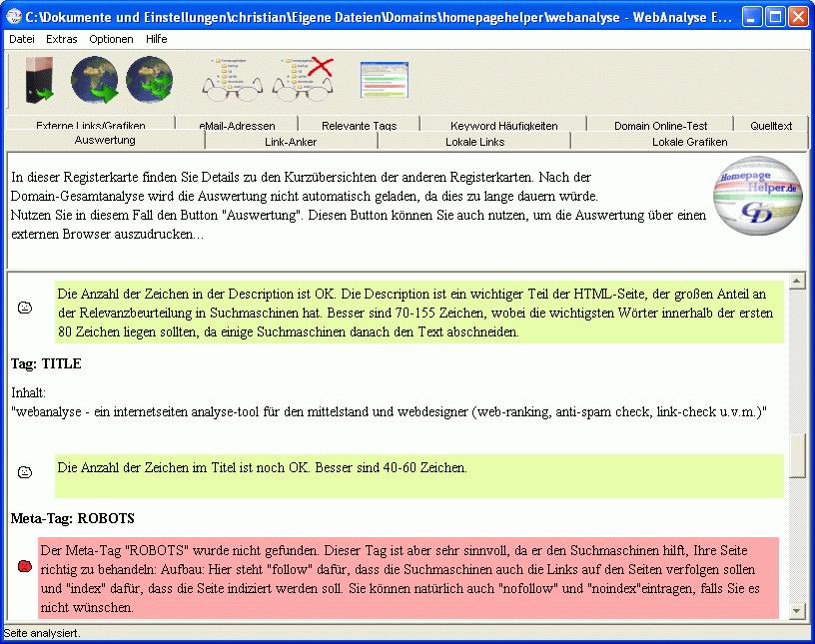The width and height of the screenshot is (815, 644).
Task: Click the scrollbar up arrow in report pane
Action: pyautogui.click(x=797, y=281)
